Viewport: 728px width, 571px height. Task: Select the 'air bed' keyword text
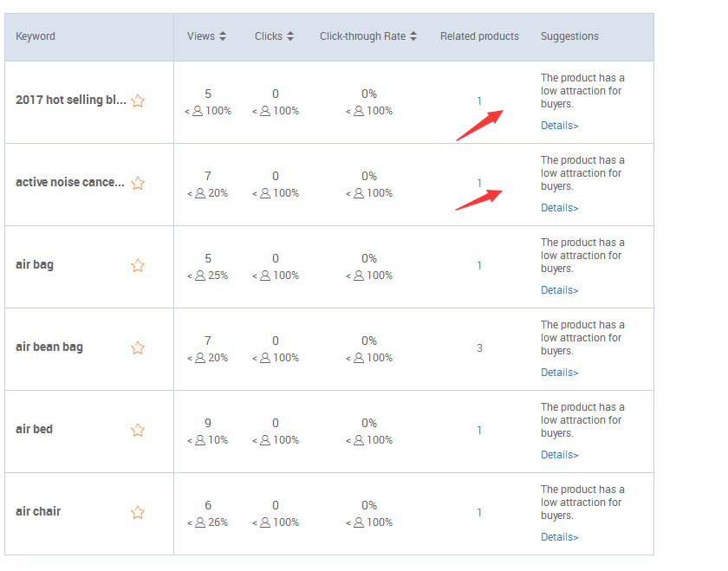pyautogui.click(x=35, y=429)
